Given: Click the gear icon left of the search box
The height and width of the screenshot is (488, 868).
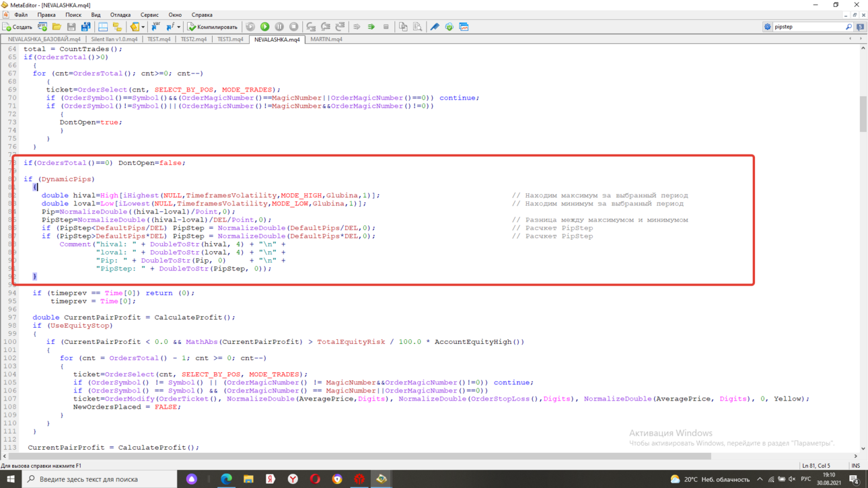Looking at the screenshot, I should point(767,27).
